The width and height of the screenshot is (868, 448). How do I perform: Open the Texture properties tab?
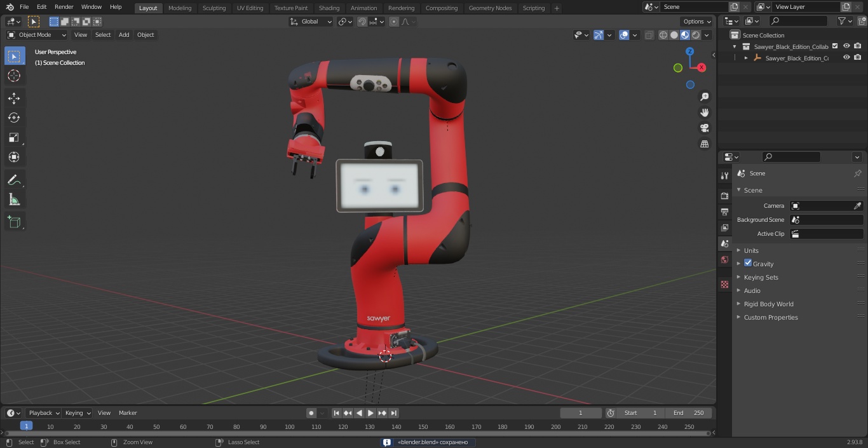coord(724,285)
